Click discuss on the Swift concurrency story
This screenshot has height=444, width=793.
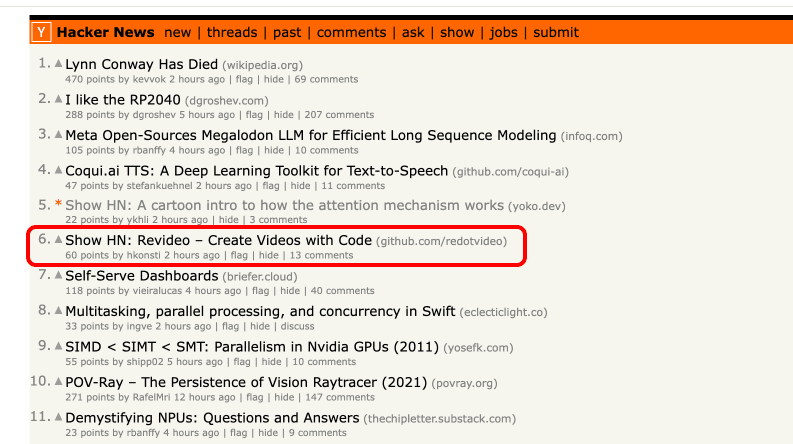(x=297, y=326)
